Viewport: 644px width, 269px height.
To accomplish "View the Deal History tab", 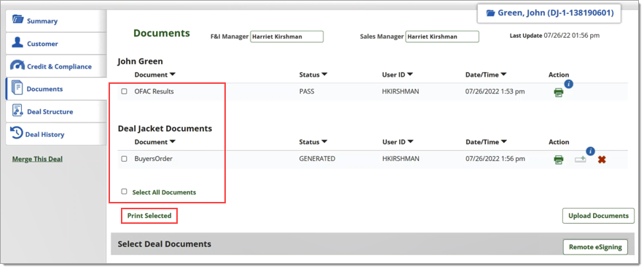I will pos(56,134).
